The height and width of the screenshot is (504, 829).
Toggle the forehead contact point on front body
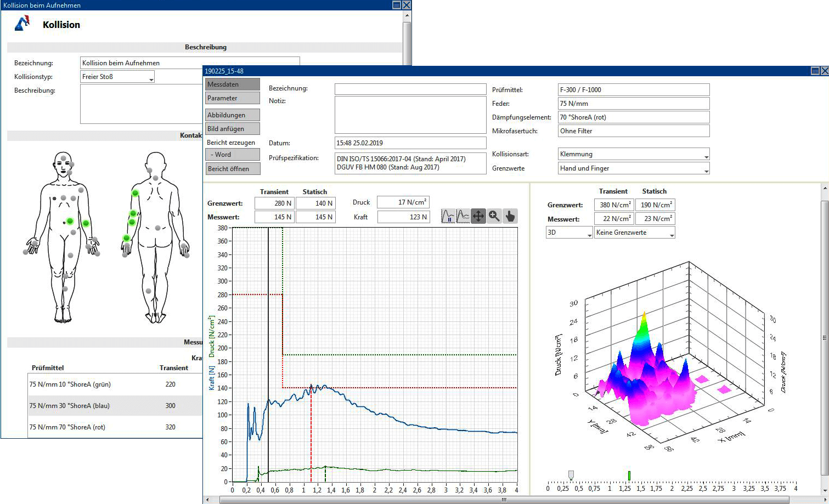pyautogui.click(x=64, y=158)
